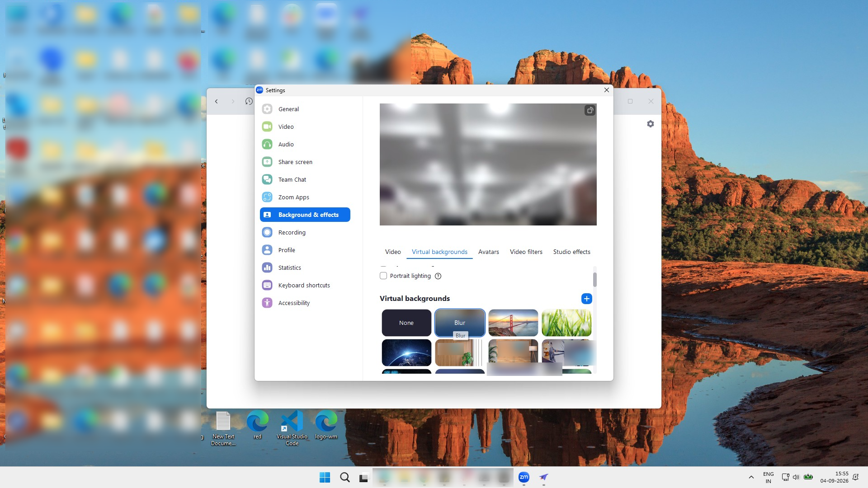This screenshot has height=488, width=868.
Task: Select the Blur virtual background
Action: click(x=460, y=323)
